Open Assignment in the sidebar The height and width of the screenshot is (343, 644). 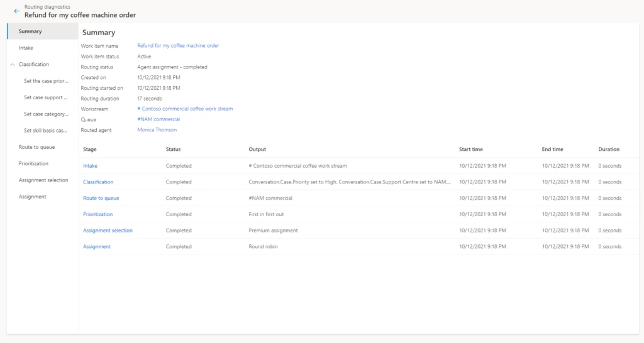(x=33, y=197)
